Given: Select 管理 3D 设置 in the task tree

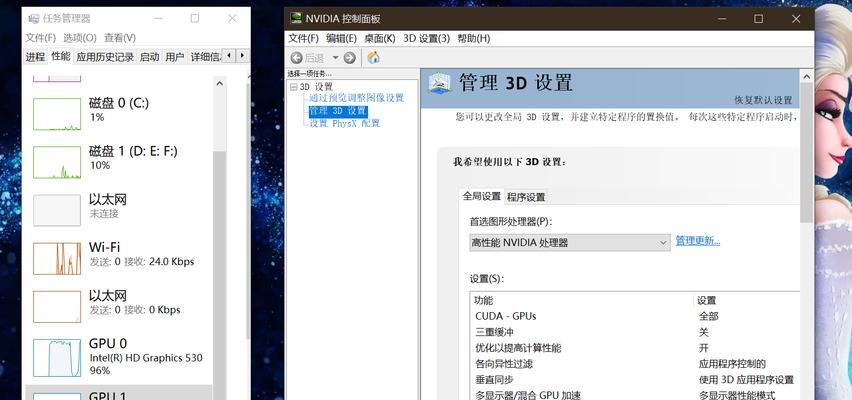Looking at the screenshot, I should pyautogui.click(x=338, y=111).
